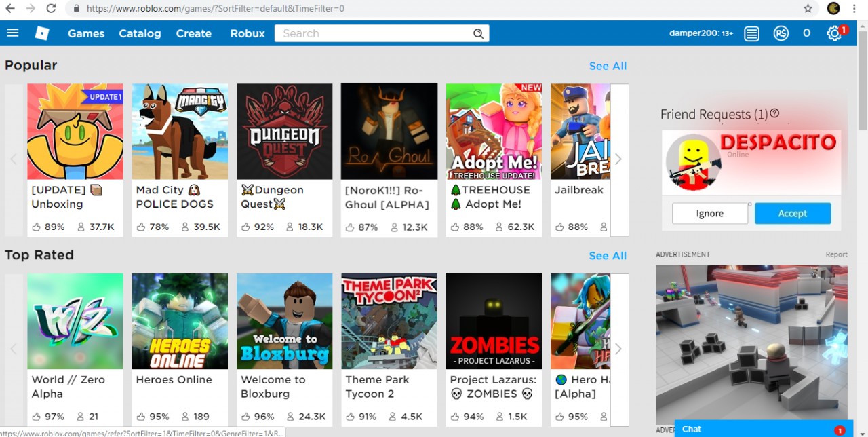868x437 pixels.
Task: Click the "Popular" section heading
Action: pyautogui.click(x=31, y=65)
